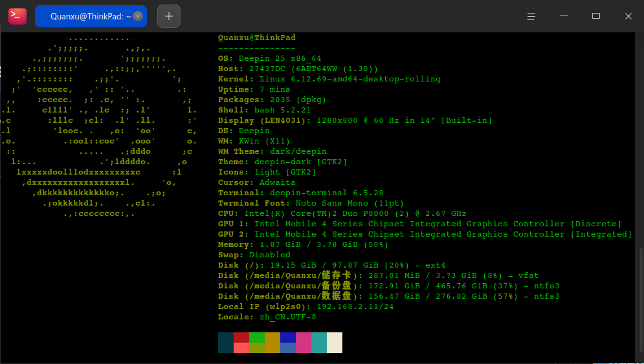Screen dimensions: 644x364
Task: Click the Deepin ASCII art logo
Action: pos(99,125)
